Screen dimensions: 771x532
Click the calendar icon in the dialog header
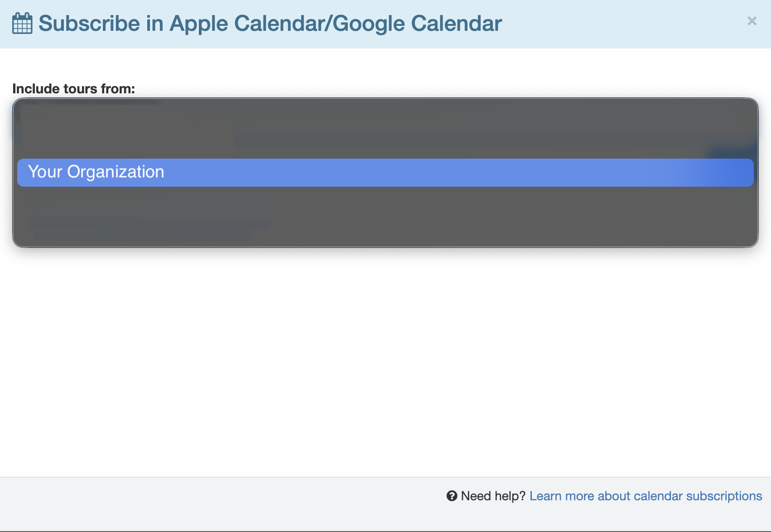click(22, 24)
